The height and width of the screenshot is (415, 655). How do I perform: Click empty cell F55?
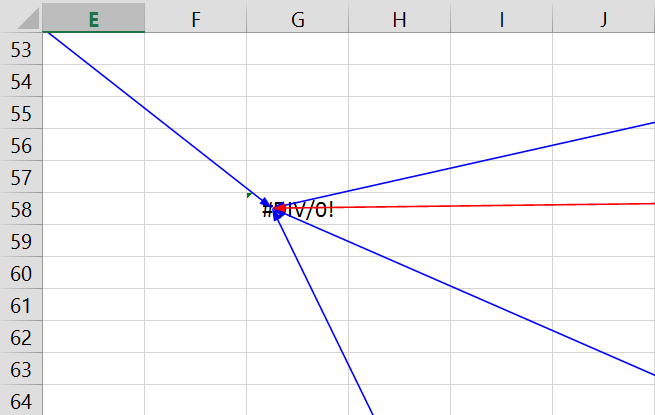coord(195,113)
